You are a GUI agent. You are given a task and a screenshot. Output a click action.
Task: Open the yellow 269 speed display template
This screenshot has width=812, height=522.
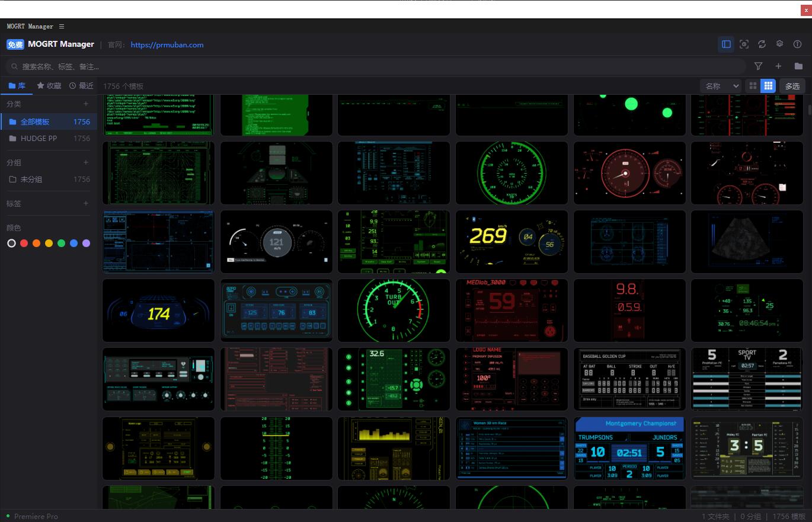click(512, 242)
